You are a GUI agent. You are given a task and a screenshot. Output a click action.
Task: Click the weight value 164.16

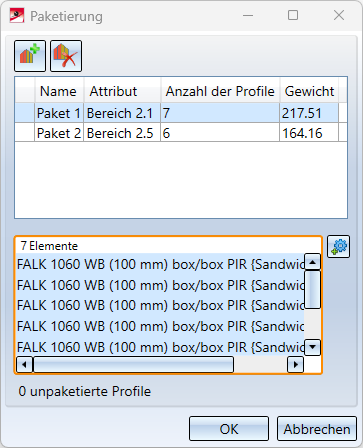[x=309, y=133]
